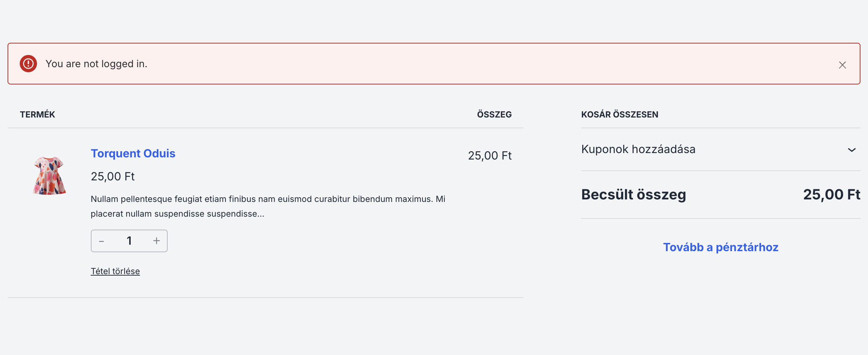868x355 pixels.
Task: Click the unit price under Torquent Oduis
Action: click(113, 176)
